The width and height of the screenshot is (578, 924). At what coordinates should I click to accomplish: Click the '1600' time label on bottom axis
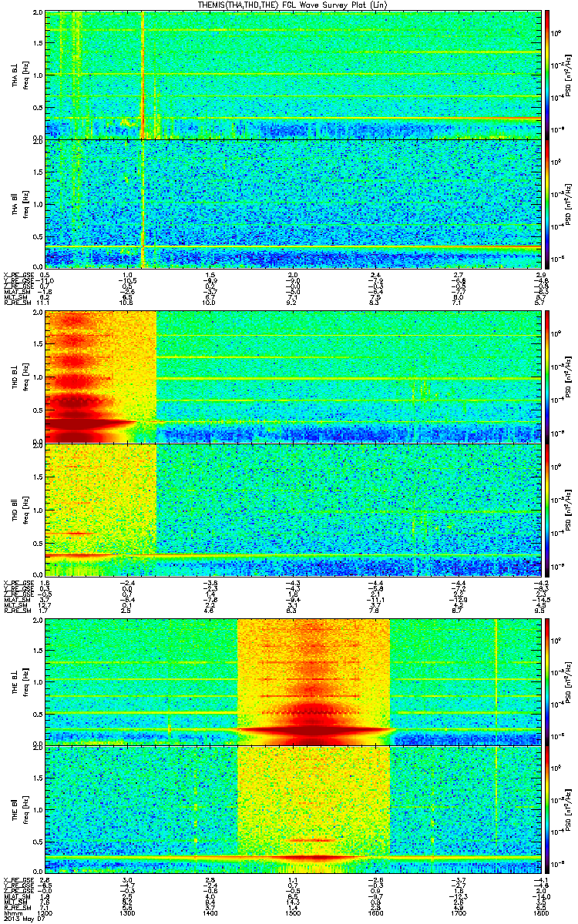tap(375, 913)
